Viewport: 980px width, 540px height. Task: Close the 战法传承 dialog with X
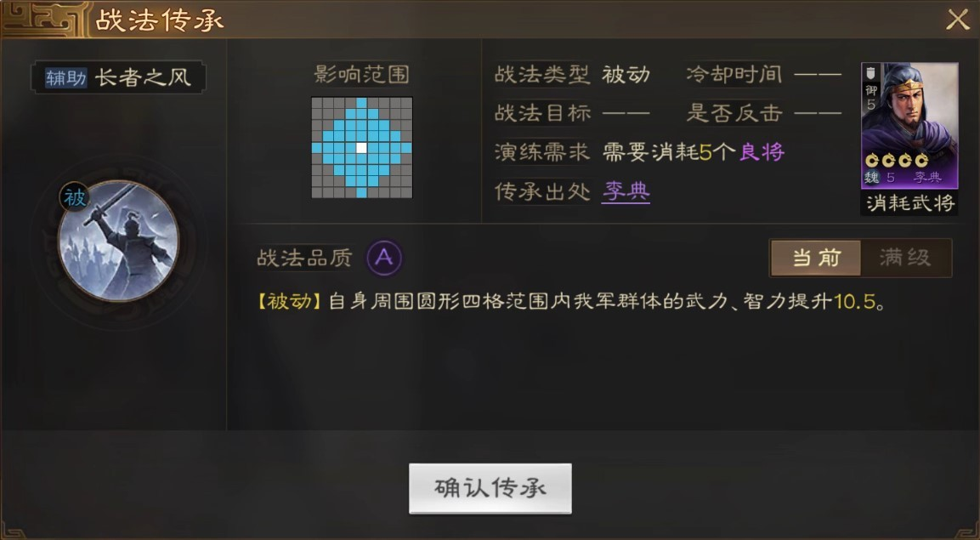coord(957,20)
